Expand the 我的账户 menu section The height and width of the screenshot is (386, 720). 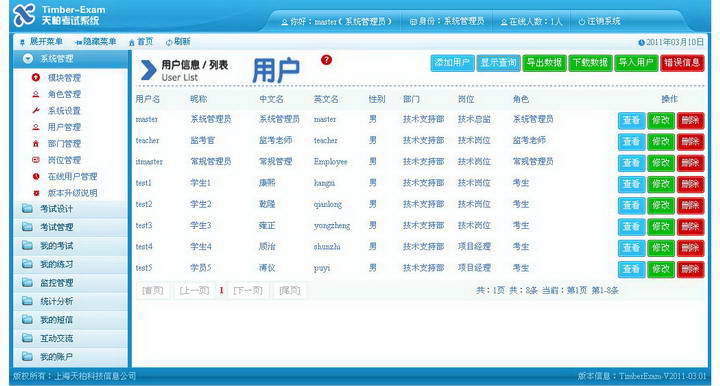click(70, 357)
